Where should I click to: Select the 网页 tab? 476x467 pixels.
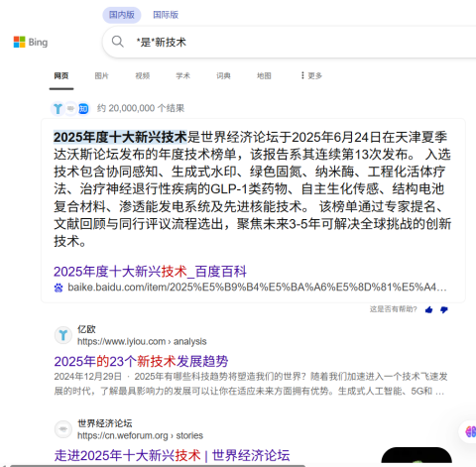pyautogui.click(x=61, y=75)
